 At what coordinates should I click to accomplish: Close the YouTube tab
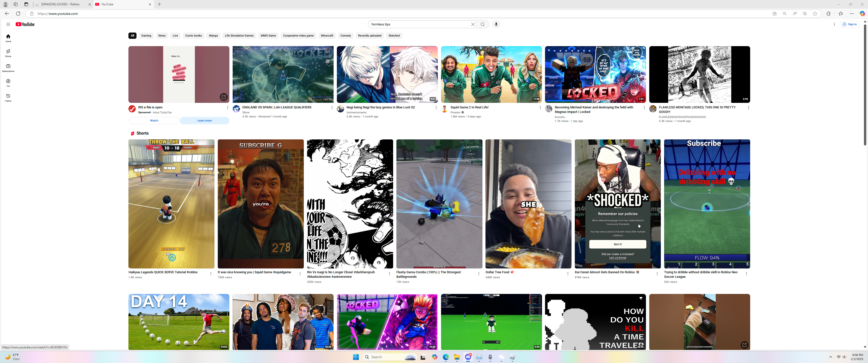tap(150, 4)
